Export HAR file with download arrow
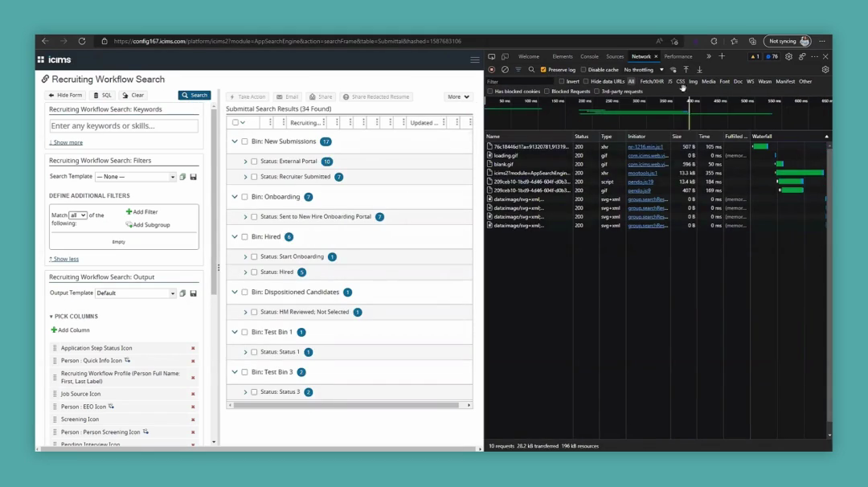The height and width of the screenshot is (487, 868). (700, 70)
